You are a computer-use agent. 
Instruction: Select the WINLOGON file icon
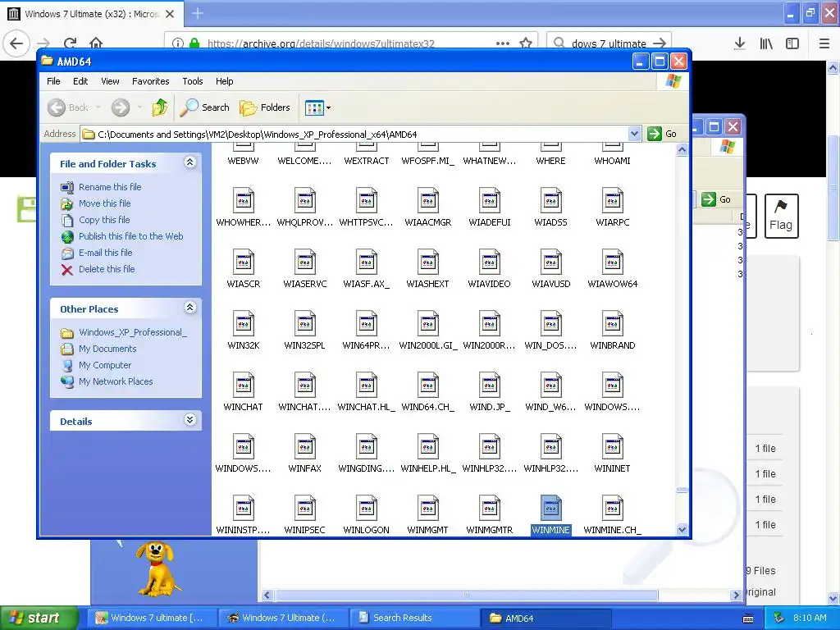coord(367,508)
